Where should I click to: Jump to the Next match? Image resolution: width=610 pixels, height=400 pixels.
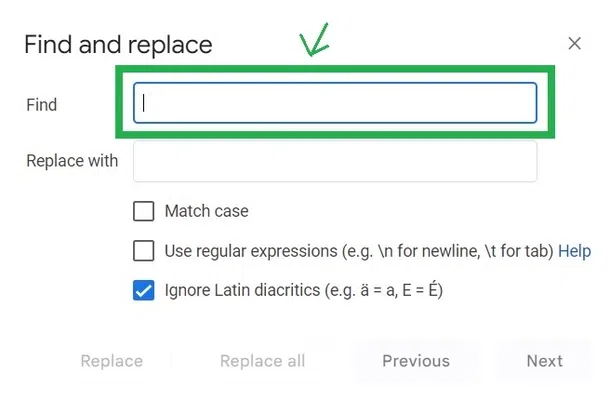(x=544, y=361)
